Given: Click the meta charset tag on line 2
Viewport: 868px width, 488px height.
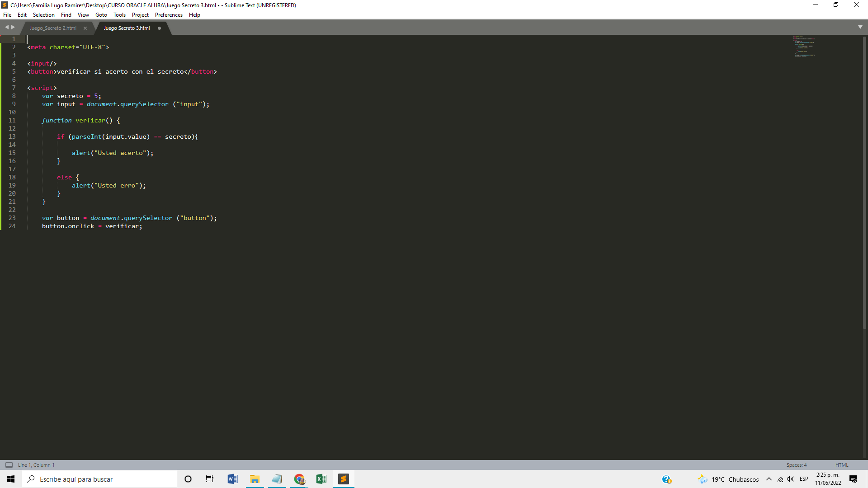Looking at the screenshot, I should (68, 47).
